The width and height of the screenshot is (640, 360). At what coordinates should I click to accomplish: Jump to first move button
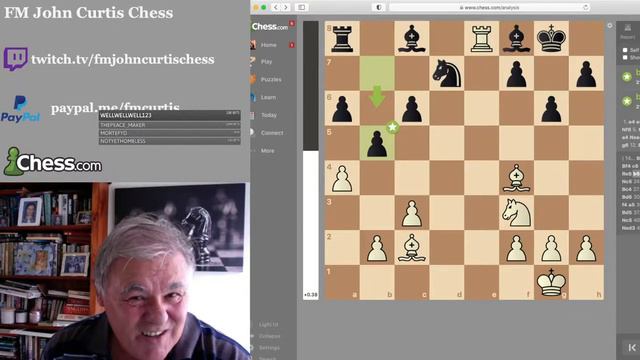[x=631, y=347]
